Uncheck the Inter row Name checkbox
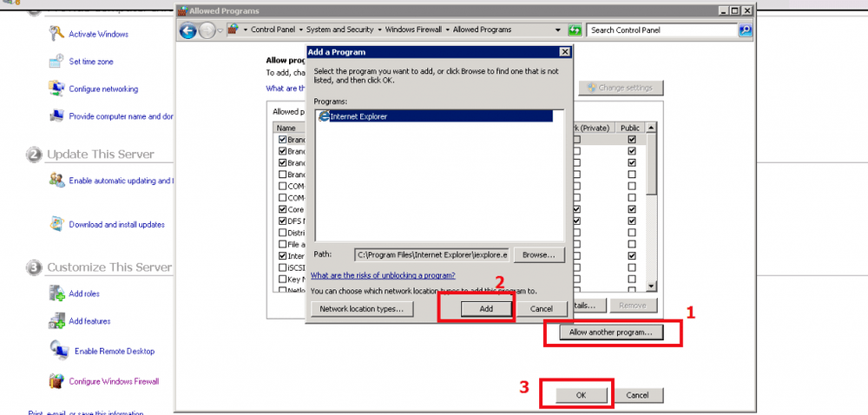This screenshot has height=415, width=868. (x=283, y=256)
